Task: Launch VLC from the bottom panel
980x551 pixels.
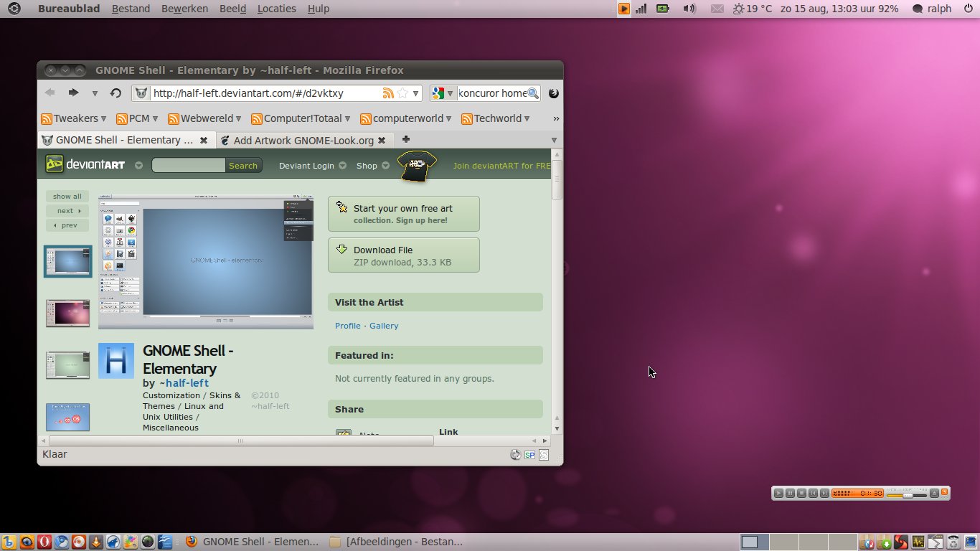Action: (96, 542)
